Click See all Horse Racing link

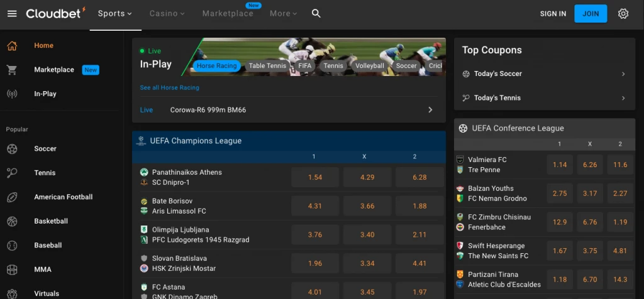(x=169, y=87)
